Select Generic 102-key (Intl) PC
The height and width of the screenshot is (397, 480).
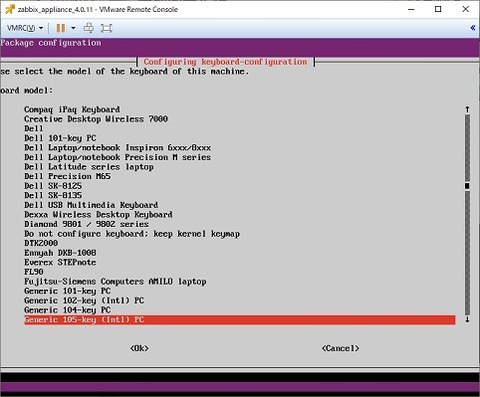click(x=84, y=301)
